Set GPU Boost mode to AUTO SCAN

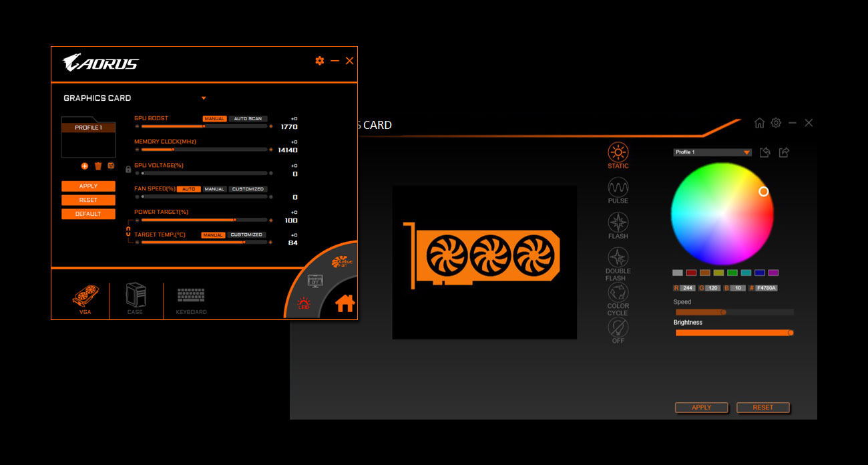pos(248,118)
